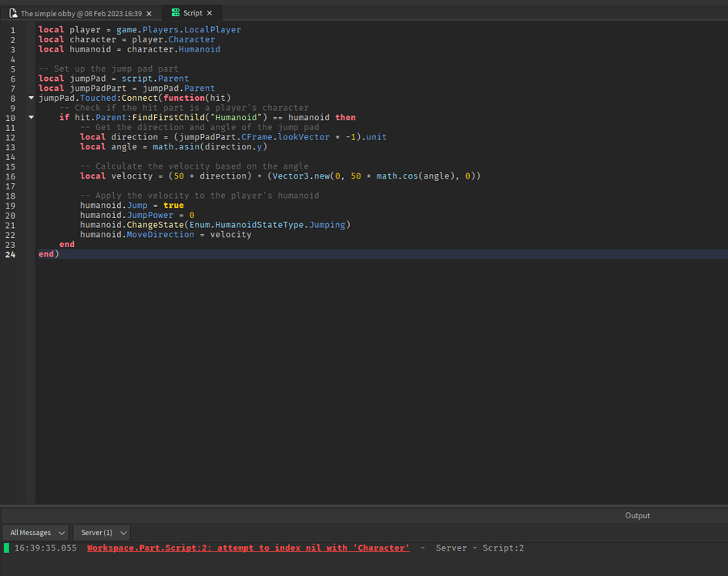The height and width of the screenshot is (576, 728).
Task: Click the green Script icon on the tab
Action: [x=176, y=13]
